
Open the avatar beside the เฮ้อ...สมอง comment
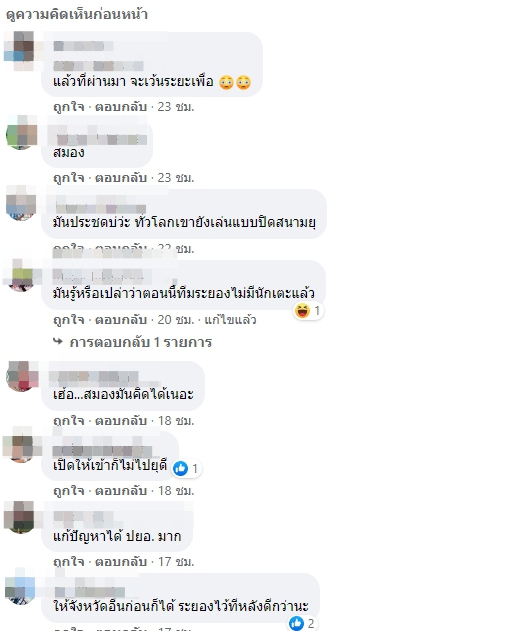[22, 376]
